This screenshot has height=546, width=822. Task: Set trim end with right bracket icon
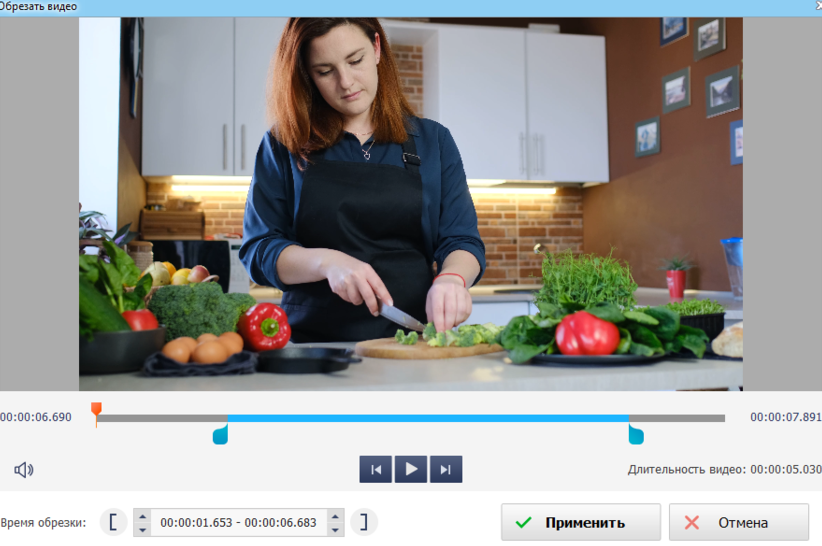click(364, 522)
